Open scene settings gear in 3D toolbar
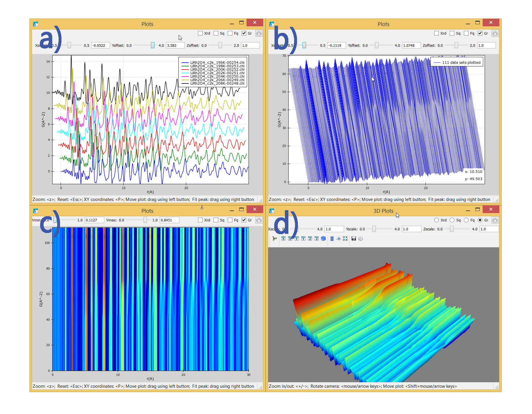 (x=361, y=238)
